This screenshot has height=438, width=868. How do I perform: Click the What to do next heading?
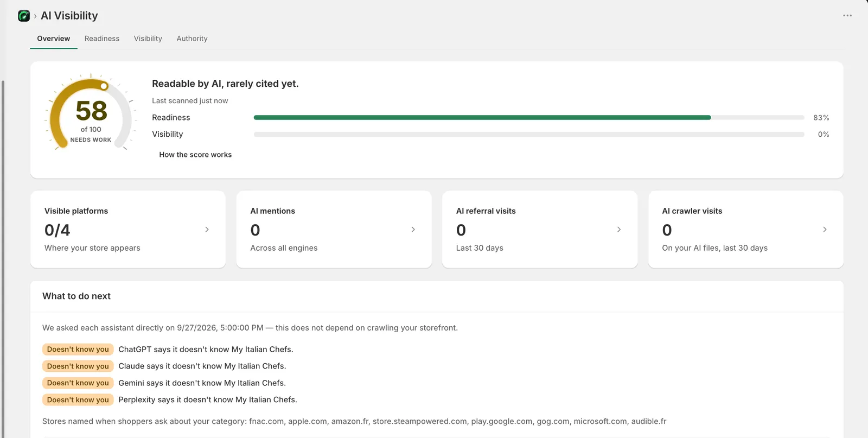point(76,296)
